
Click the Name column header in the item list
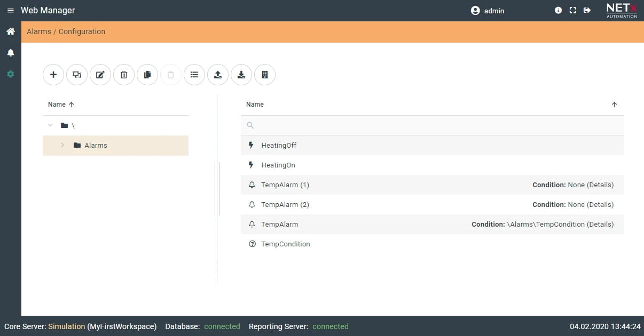tap(255, 105)
